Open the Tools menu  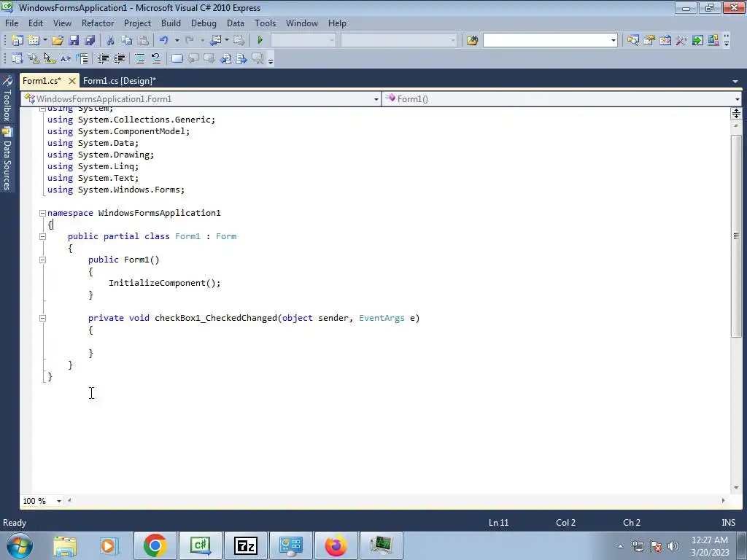[x=265, y=23]
